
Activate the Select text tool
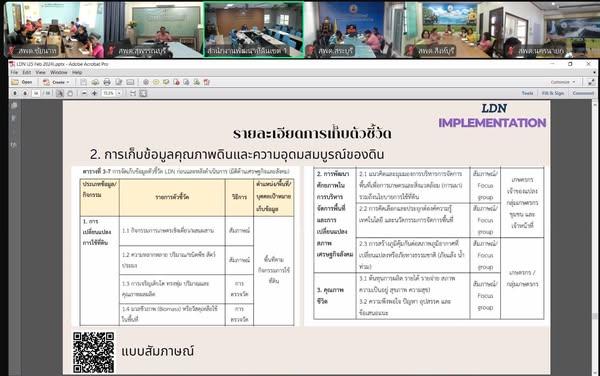[60, 93]
